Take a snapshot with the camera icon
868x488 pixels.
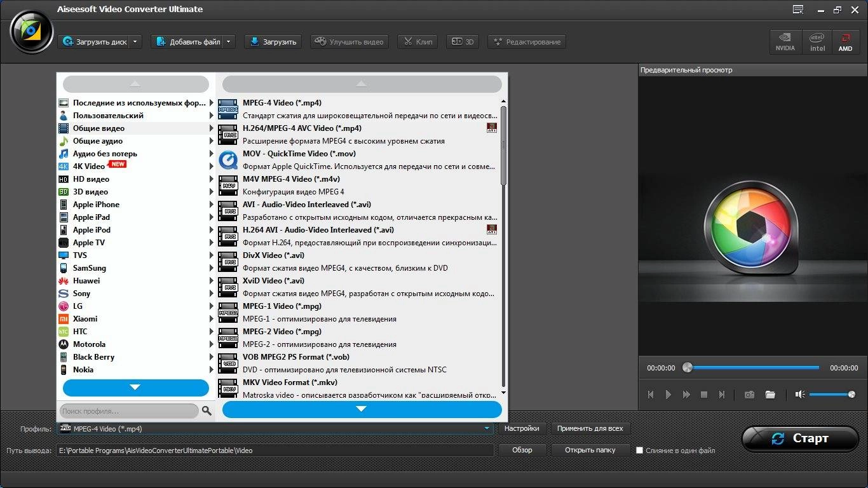click(x=750, y=395)
